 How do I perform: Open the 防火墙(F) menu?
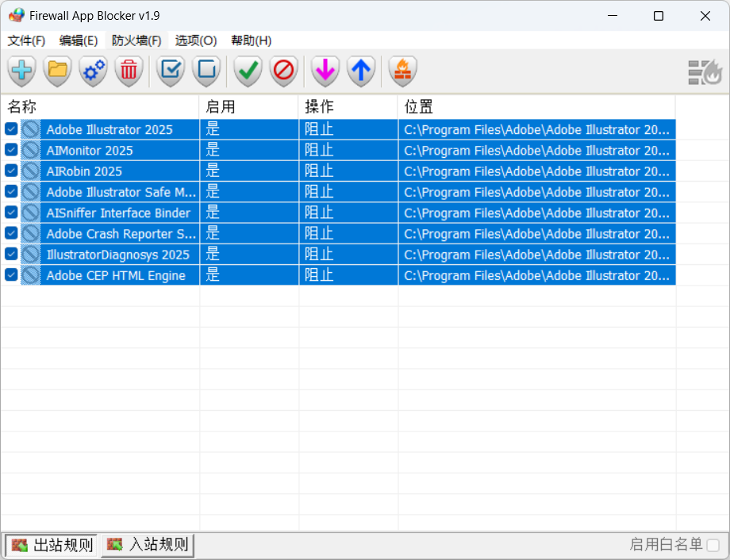pos(136,41)
